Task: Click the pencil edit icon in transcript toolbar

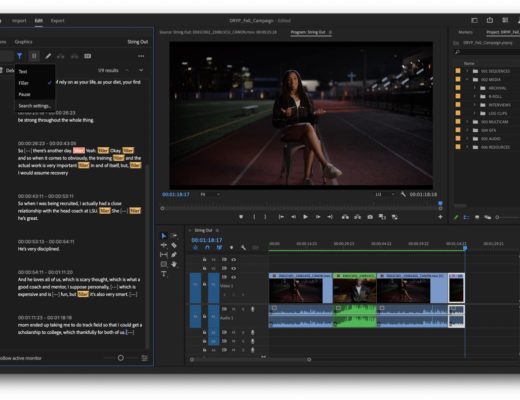Action: 48,56
